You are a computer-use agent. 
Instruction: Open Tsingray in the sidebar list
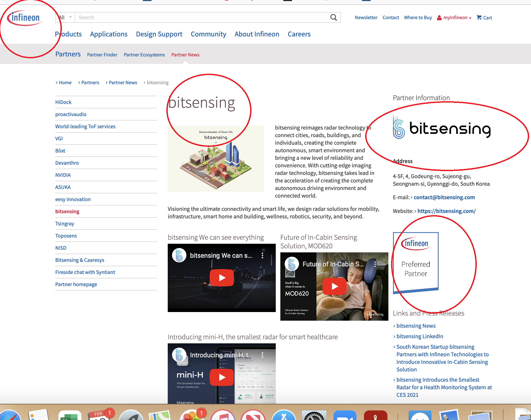click(65, 223)
